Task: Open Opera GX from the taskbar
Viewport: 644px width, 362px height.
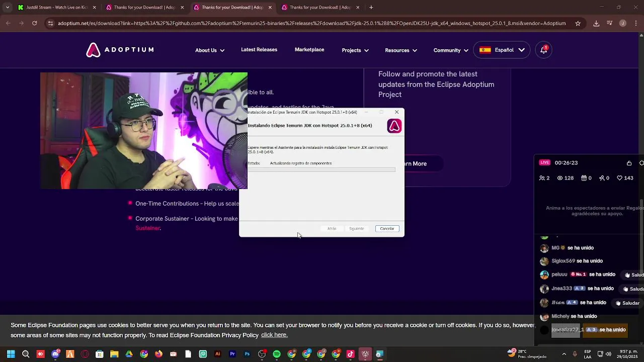Action: coord(85,354)
